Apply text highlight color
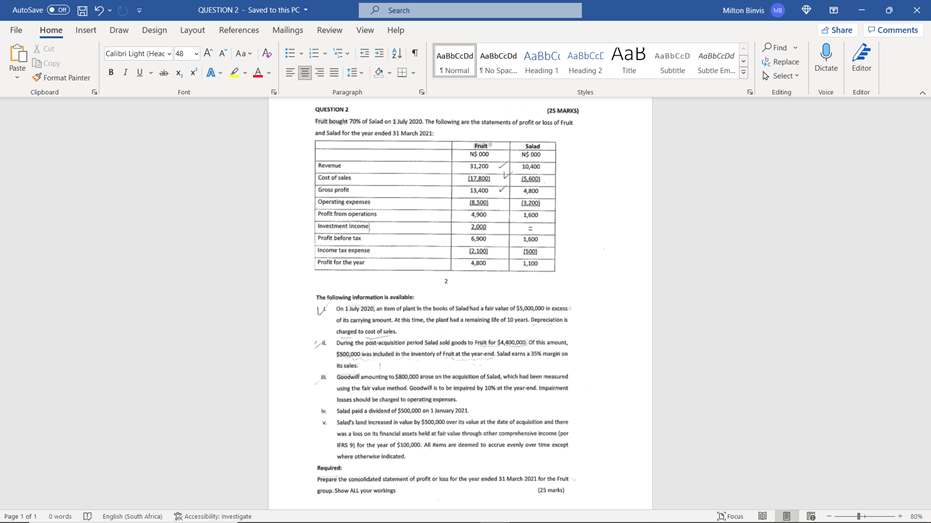Screen dimensions: 931x523 click(x=235, y=72)
